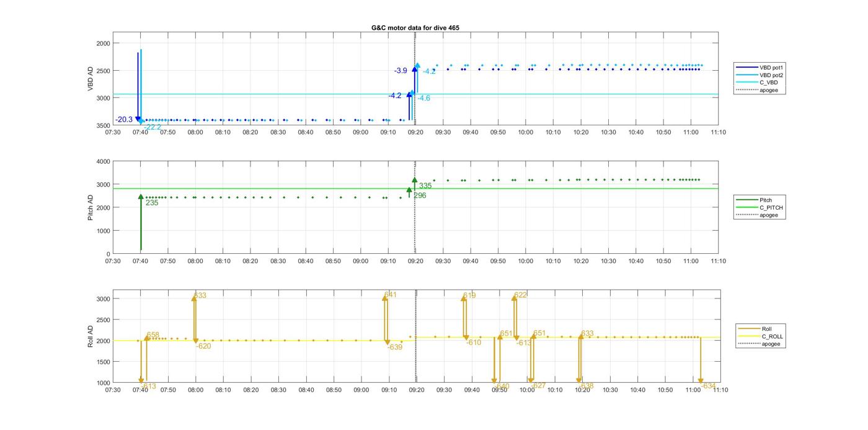Click the green Pitch legend line sample

click(x=746, y=200)
